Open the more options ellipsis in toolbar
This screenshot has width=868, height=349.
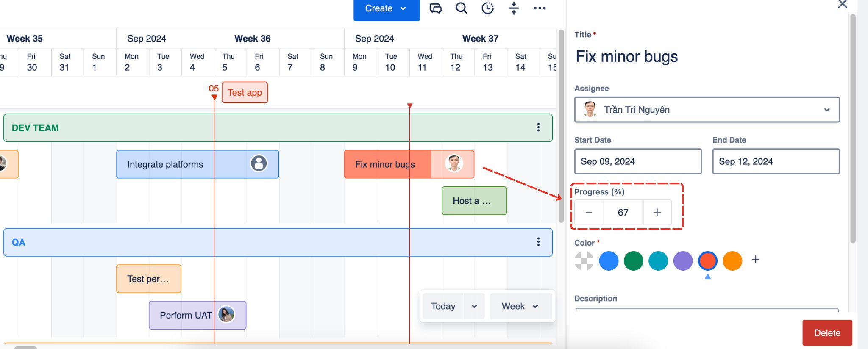click(x=540, y=8)
